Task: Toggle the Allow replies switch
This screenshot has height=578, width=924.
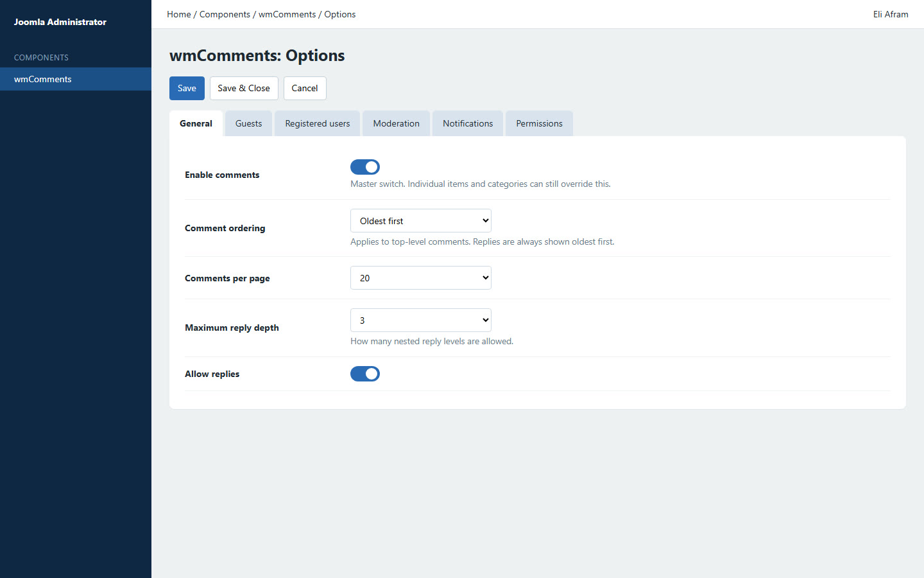Action: [x=365, y=374]
